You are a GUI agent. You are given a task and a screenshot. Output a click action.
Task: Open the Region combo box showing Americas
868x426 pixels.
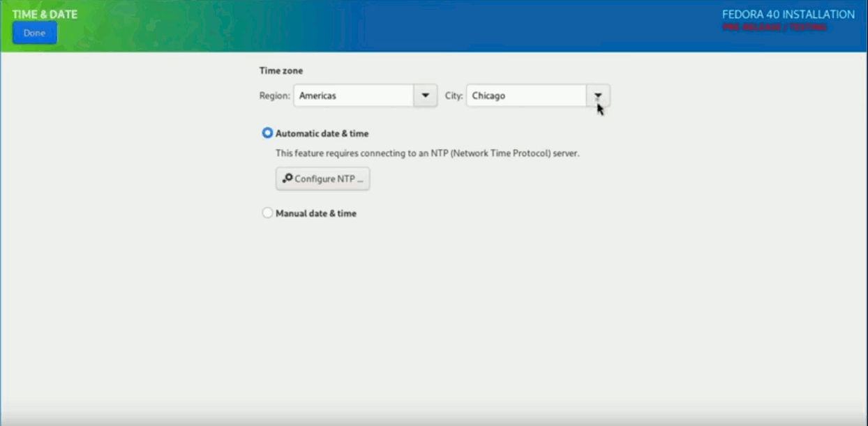[x=366, y=96]
